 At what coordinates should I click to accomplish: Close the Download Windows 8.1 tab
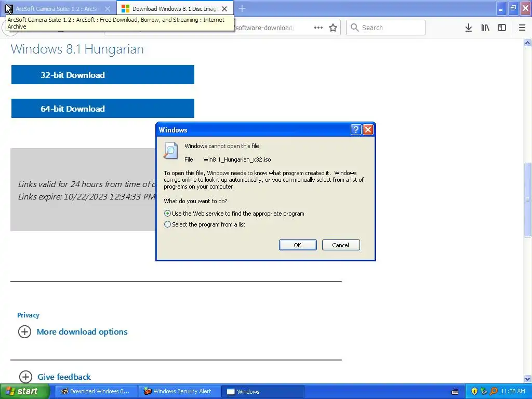(224, 9)
